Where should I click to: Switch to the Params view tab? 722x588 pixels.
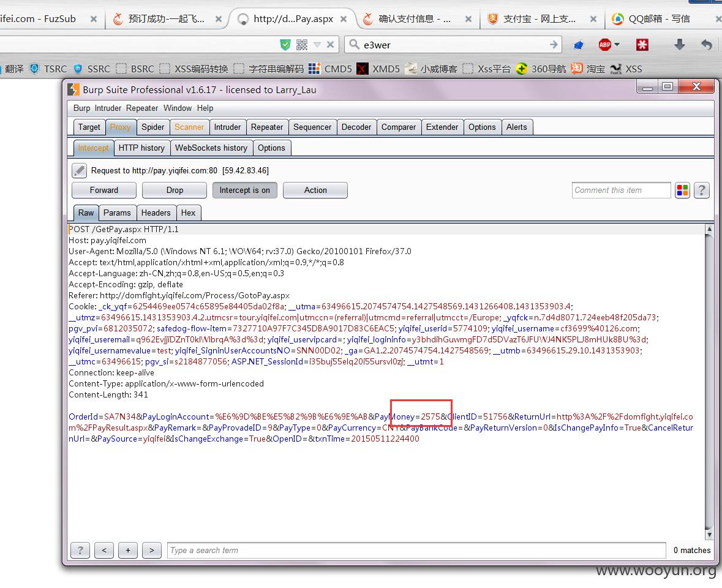117,213
